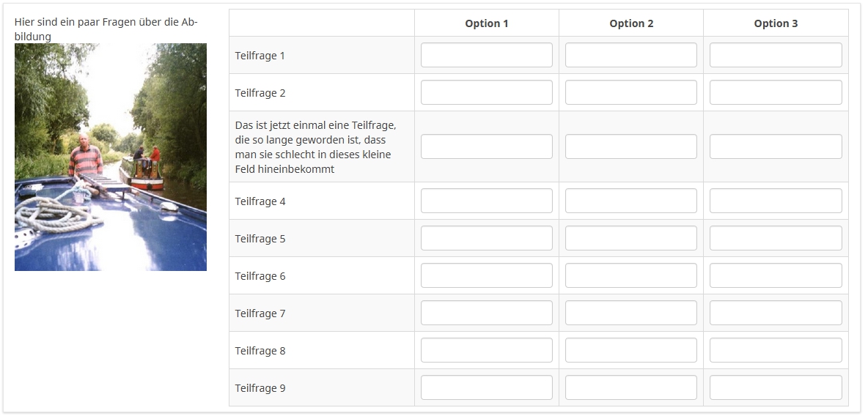
Task: Click the Teilfrage 6 row label
Action: pyautogui.click(x=260, y=276)
